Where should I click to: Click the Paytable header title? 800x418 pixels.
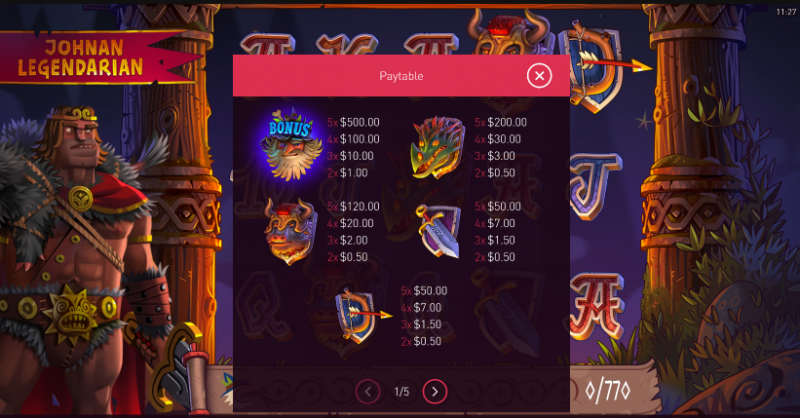coord(401,76)
